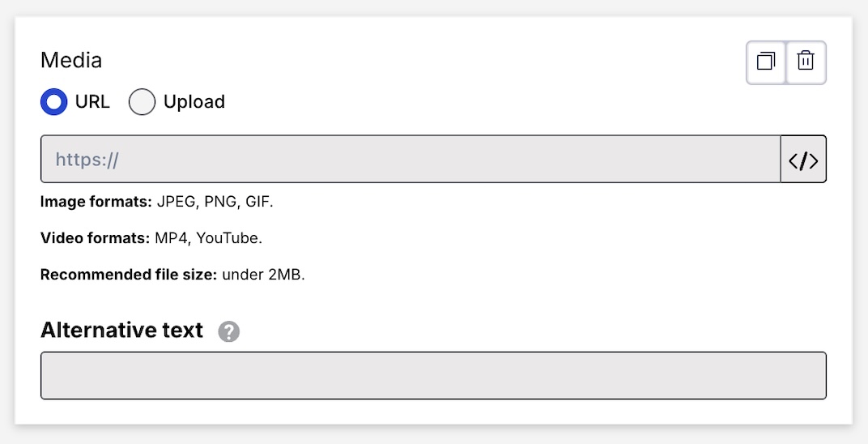This screenshot has height=444, width=868.
Task: Click the "Media" section heading
Action: click(x=71, y=61)
